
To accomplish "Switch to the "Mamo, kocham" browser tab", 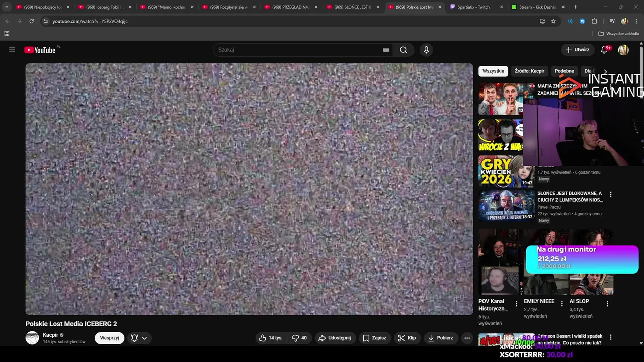I will (x=167, y=7).
